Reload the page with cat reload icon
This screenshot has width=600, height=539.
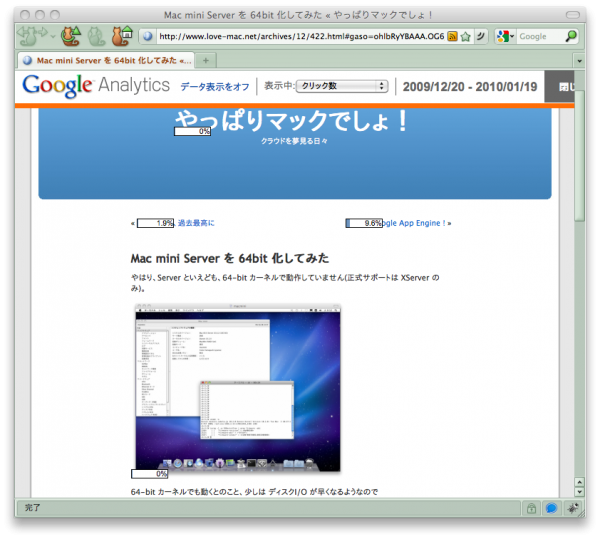click(71, 36)
